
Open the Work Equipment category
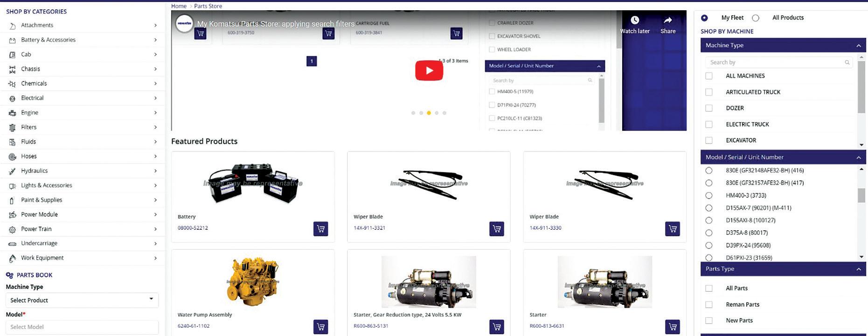click(42, 258)
